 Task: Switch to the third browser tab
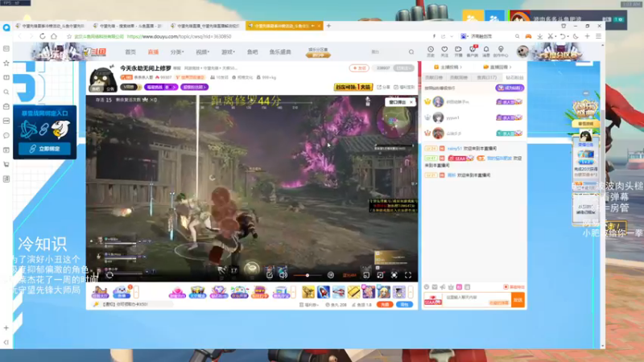click(x=205, y=26)
